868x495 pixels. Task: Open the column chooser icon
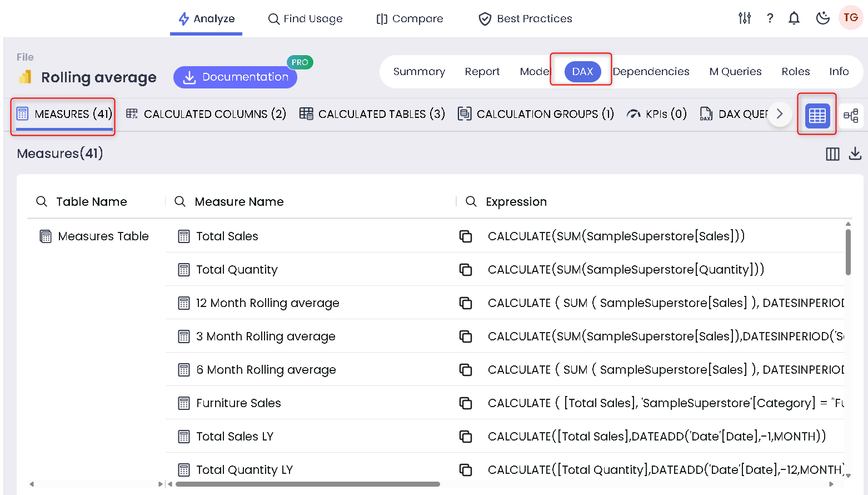832,154
